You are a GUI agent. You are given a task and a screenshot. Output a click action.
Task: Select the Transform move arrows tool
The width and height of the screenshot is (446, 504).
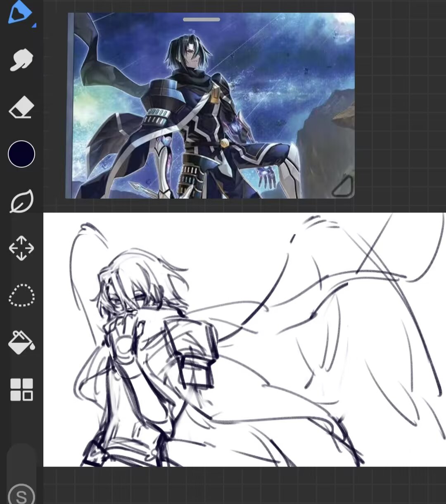pos(21,248)
